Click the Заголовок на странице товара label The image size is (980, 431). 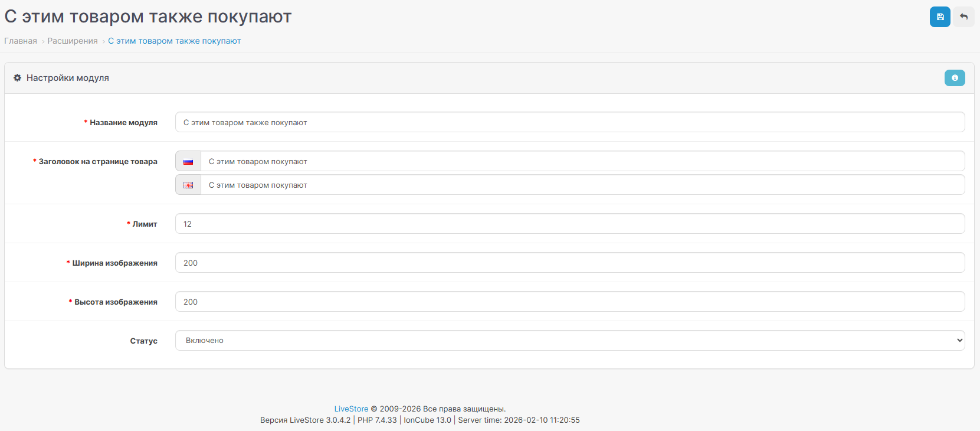(x=98, y=161)
